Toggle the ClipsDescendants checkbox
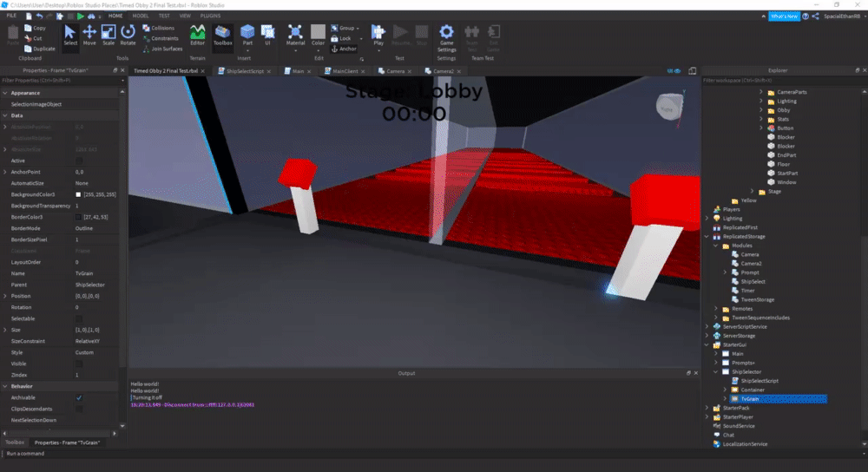This screenshot has width=868, height=472. point(79,409)
